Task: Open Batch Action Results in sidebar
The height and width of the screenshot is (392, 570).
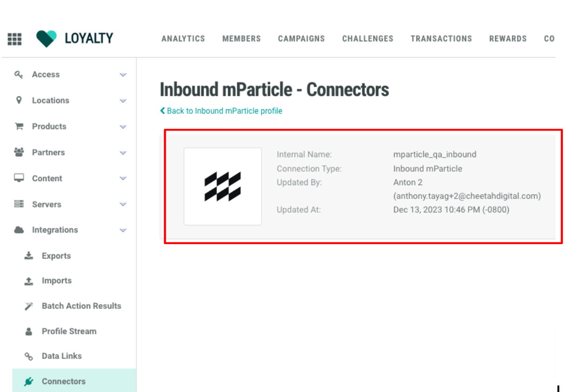Action: [x=81, y=306]
